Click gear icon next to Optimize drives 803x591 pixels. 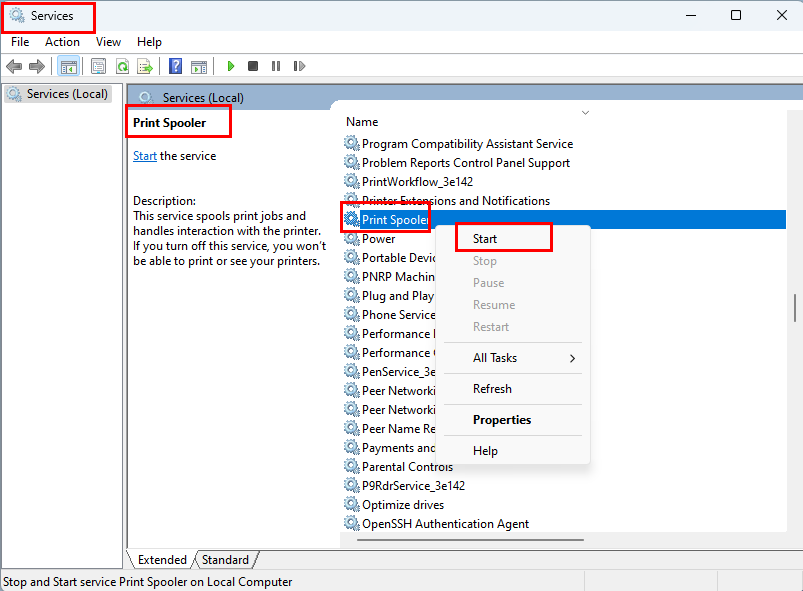351,504
